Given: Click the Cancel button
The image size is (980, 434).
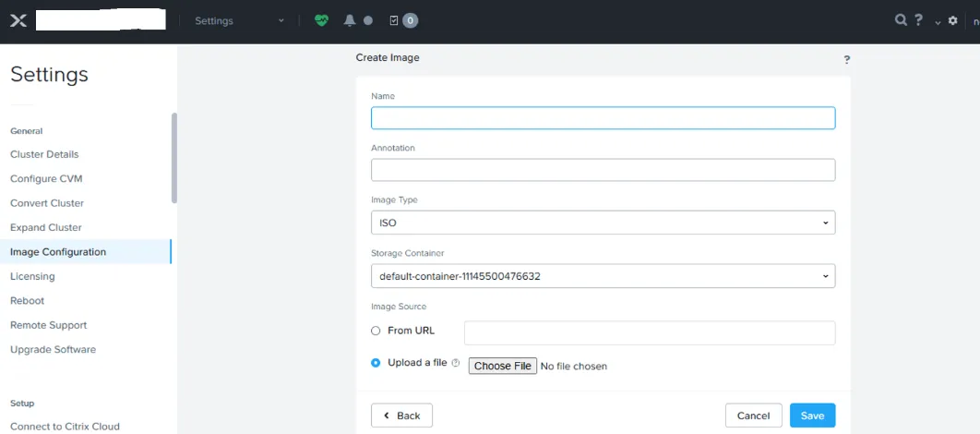Looking at the screenshot, I should click(x=754, y=416).
